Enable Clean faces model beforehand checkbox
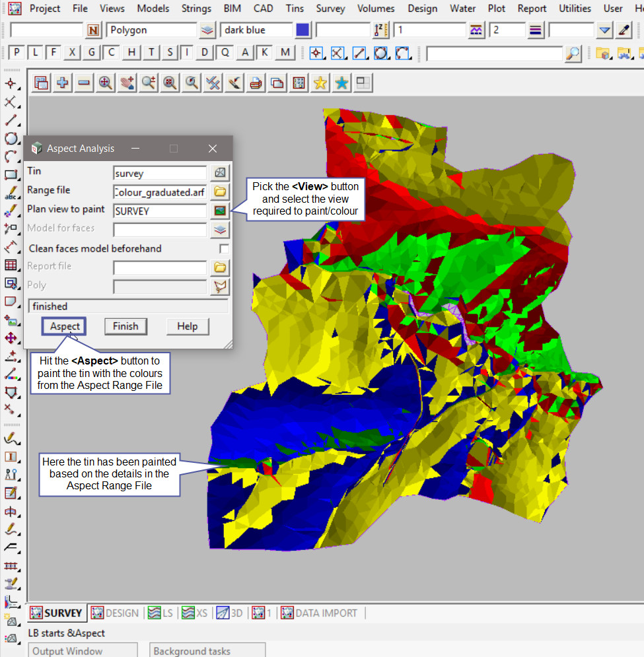The width and height of the screenshot is (644, 657). pos(225,249)
